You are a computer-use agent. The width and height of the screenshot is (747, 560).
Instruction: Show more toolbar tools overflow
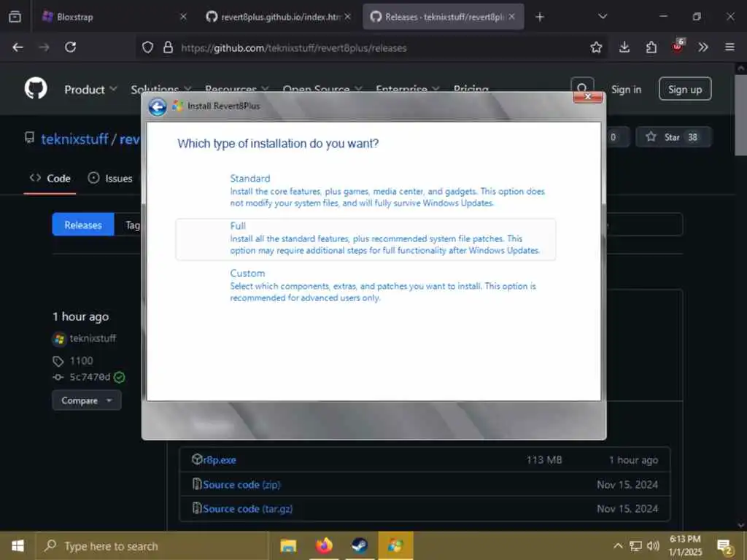[703, 47]
